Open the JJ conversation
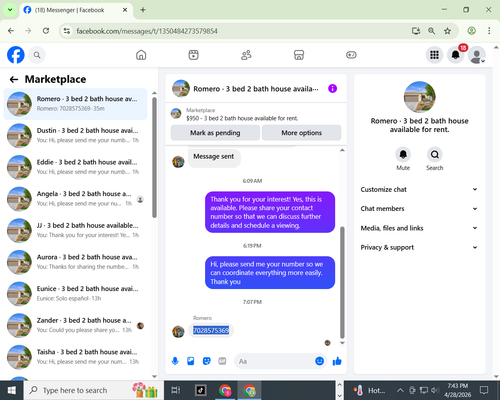Viewport: 500px width, 400px height. point(75,230)
